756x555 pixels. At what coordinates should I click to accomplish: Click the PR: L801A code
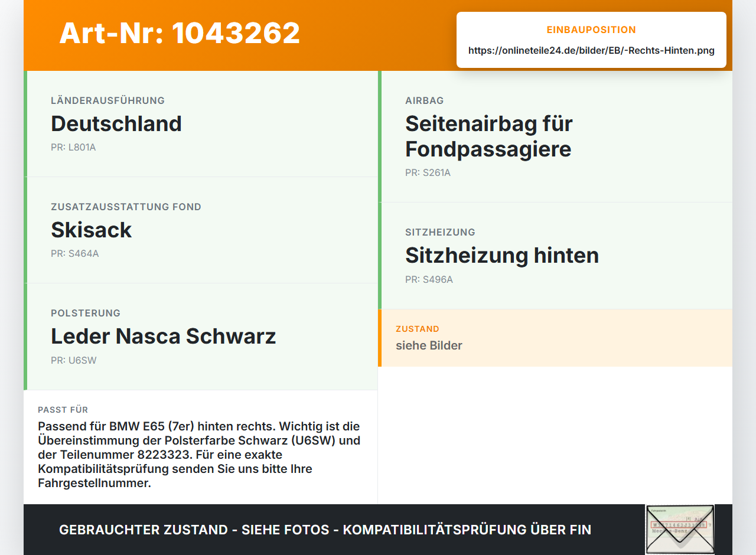pos(73,148)
